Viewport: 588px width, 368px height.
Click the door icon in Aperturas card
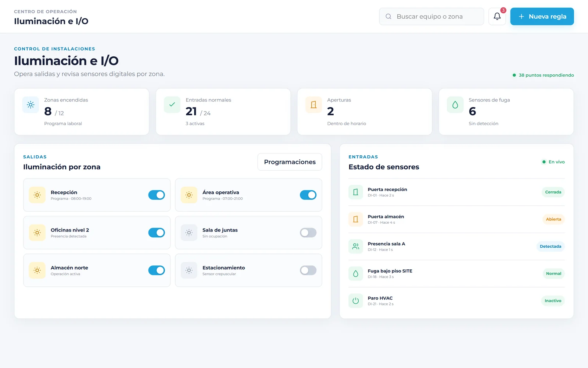(313, 105)
